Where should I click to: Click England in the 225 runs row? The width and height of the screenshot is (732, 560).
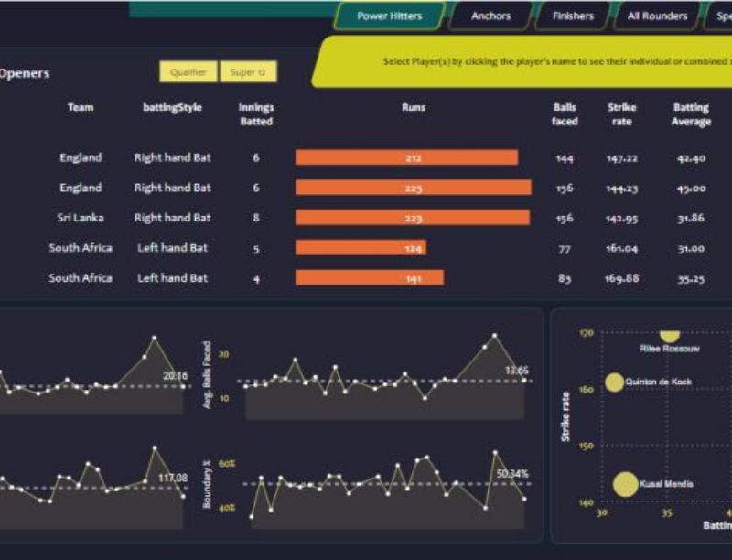click(x=81, y=188)
